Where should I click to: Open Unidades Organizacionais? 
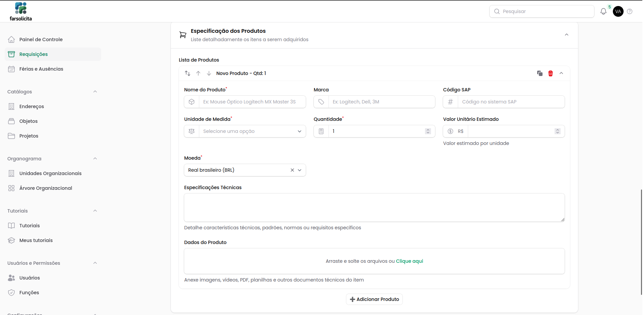(x=53, y=173)
